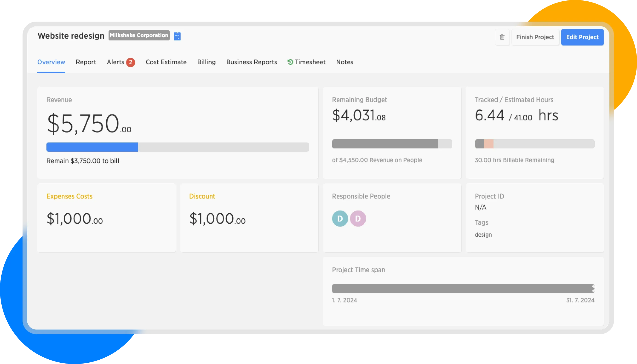Click the Remaining Budget progress bar
This screenshot has width=637, height=364.
392,144
